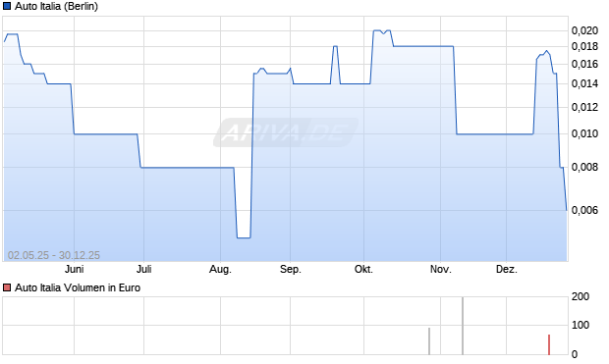The height and width of the screenshot is (364, 609).
Task: Click the gray volume bar in late October
Action: tap(429, 341)
